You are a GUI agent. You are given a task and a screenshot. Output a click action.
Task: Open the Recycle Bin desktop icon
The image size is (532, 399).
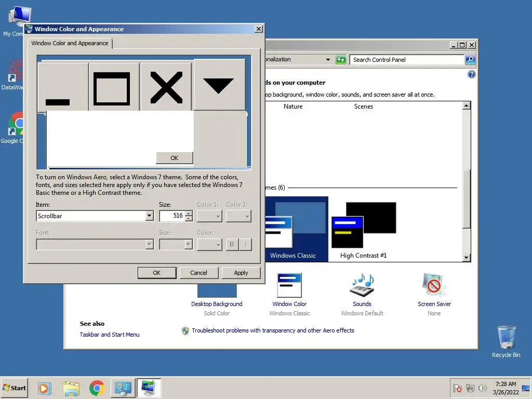coord(506,341)
